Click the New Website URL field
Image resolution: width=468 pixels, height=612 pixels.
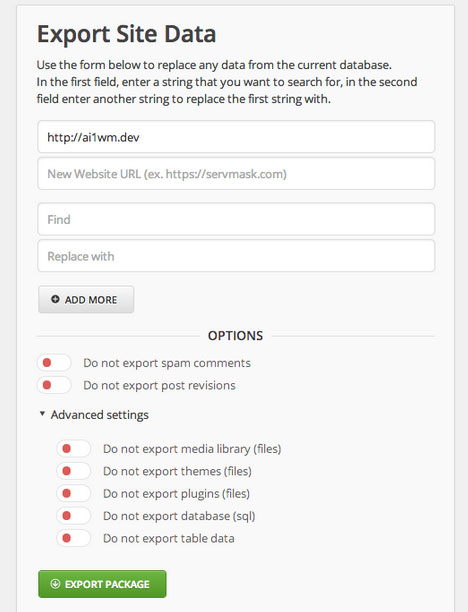tap(236, 174)
